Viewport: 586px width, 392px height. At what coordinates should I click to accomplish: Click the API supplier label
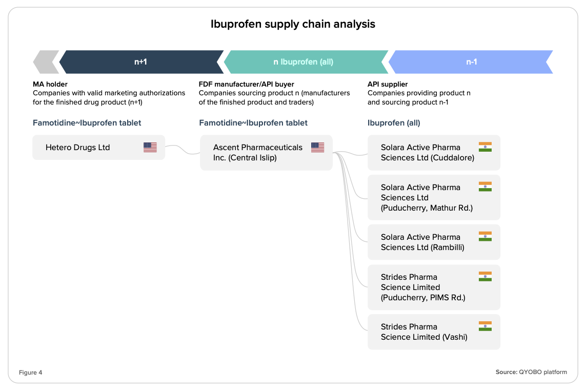tap(388, 84)
